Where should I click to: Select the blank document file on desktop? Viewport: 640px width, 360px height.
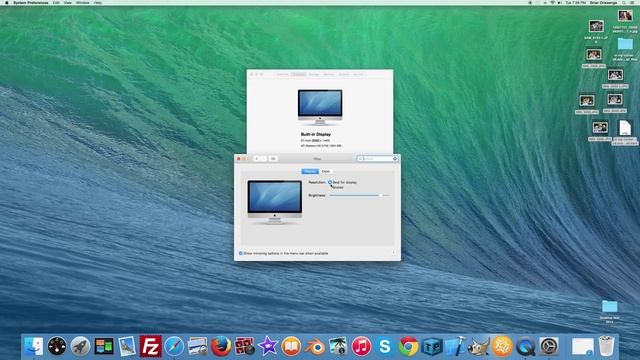(625, 128)
